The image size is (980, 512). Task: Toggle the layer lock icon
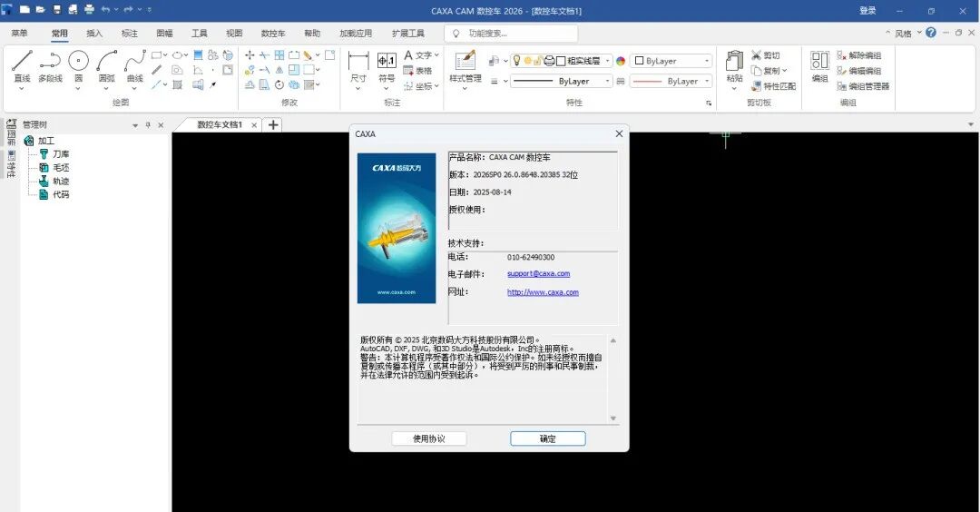[x=537, y=61]
